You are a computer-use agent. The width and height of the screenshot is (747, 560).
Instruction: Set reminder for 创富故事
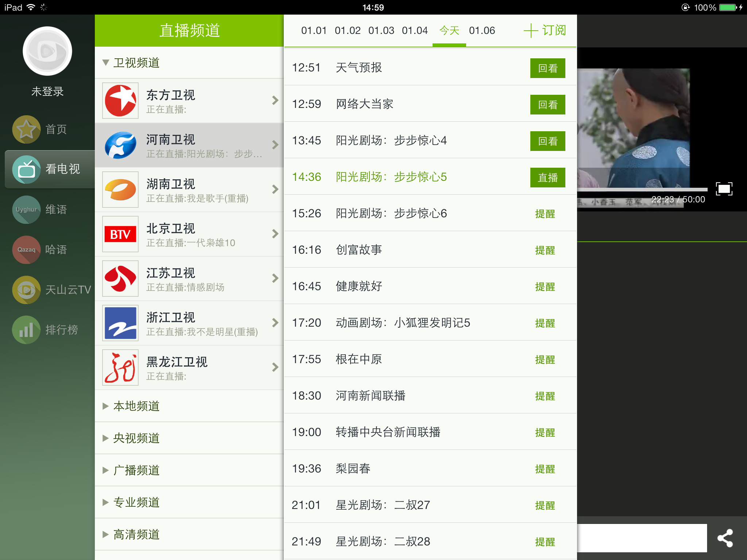click(545, 250)
